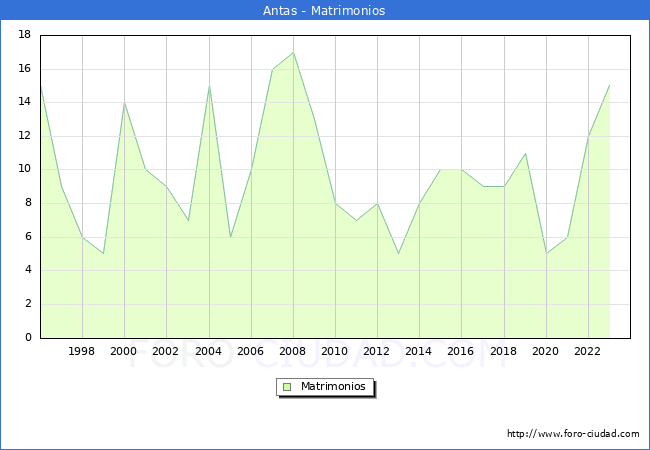Select the 2008 peak data point
The height and width of the screenshot is (450, 650).
[x=293, y=52]
